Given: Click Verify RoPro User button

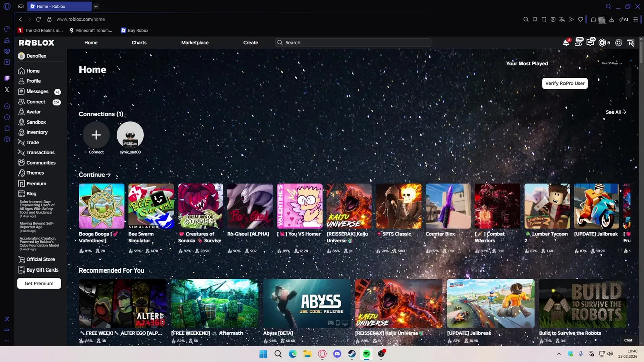Looking at the screenshot, I should (x=565, y=83).
